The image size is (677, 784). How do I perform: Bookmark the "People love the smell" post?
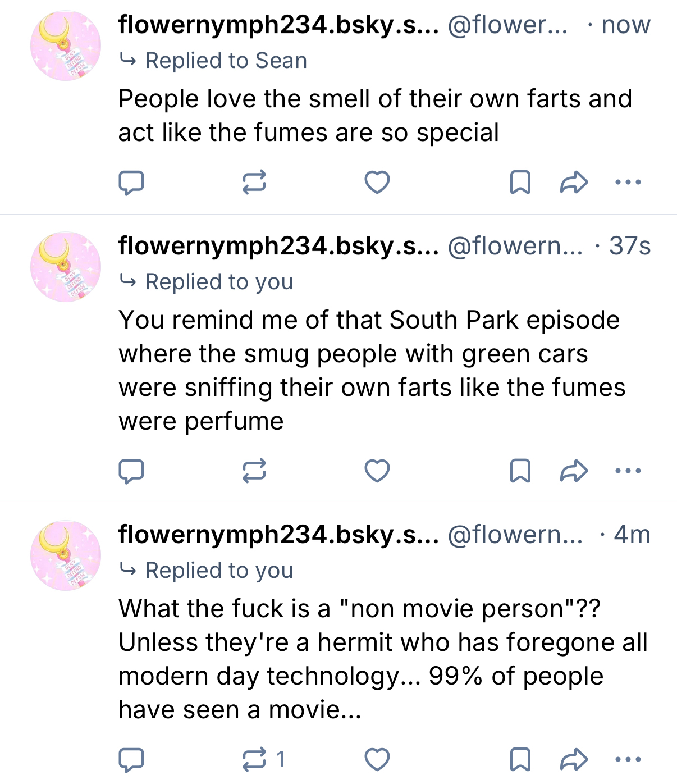click(520, 183)
